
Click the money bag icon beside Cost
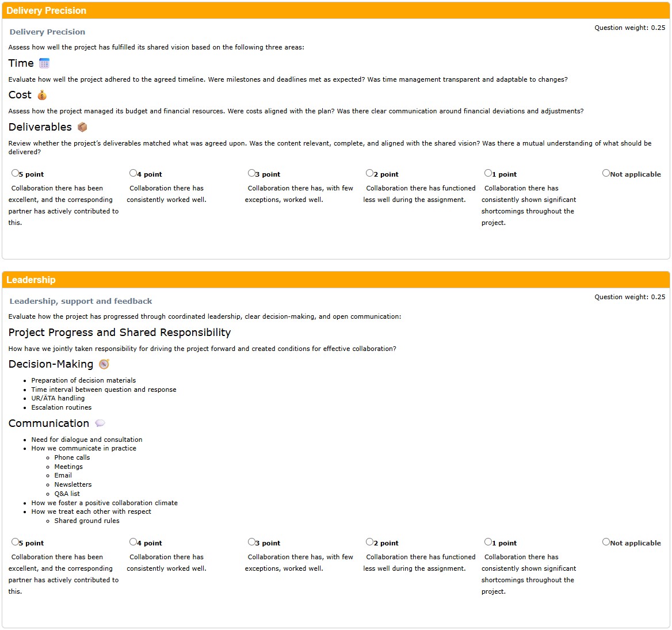click(x=42, y=95)
